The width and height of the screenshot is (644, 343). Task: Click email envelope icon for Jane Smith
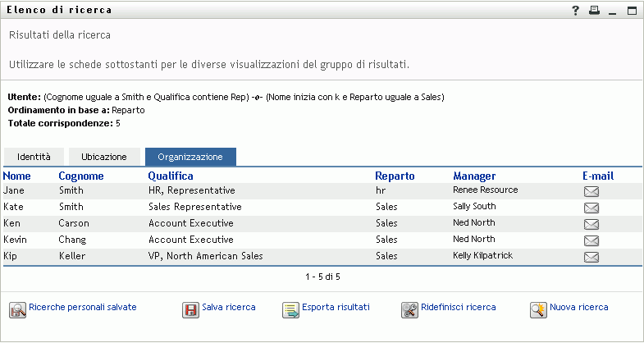point(591,191)
